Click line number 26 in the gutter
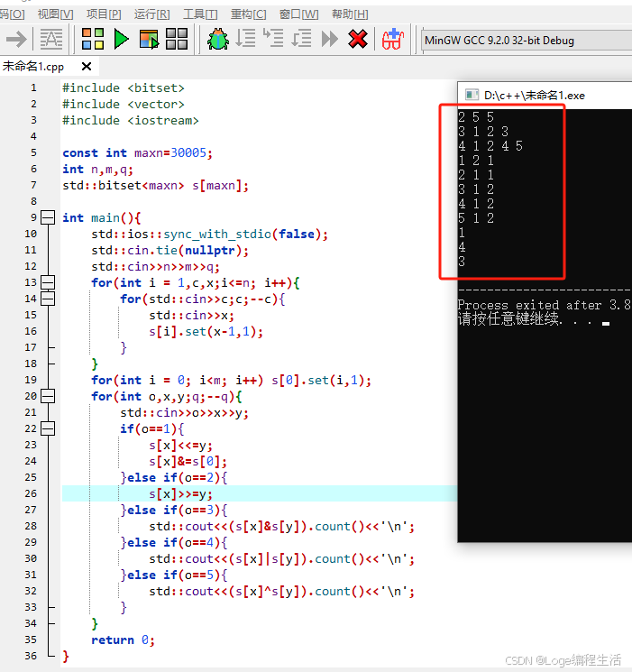Screen dimensions: 632x672 coord(31,493)
